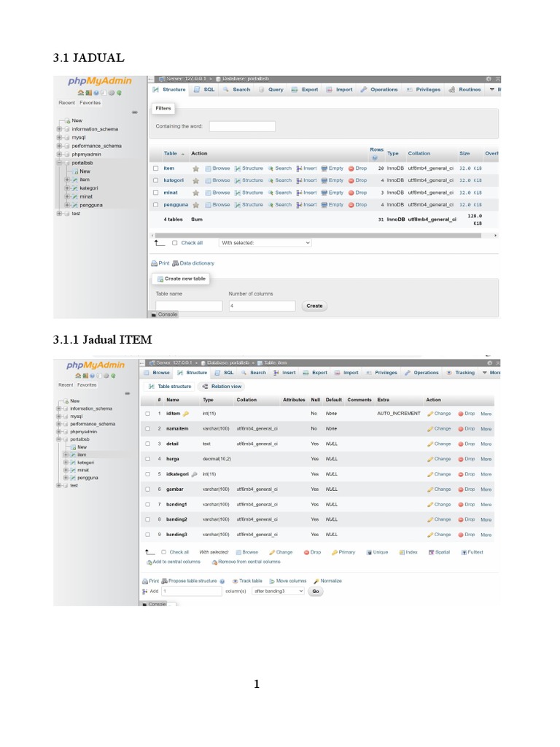This screenshot has height=747, width=560.
Task: Click the Number of columns field
Action: (262, 306)
